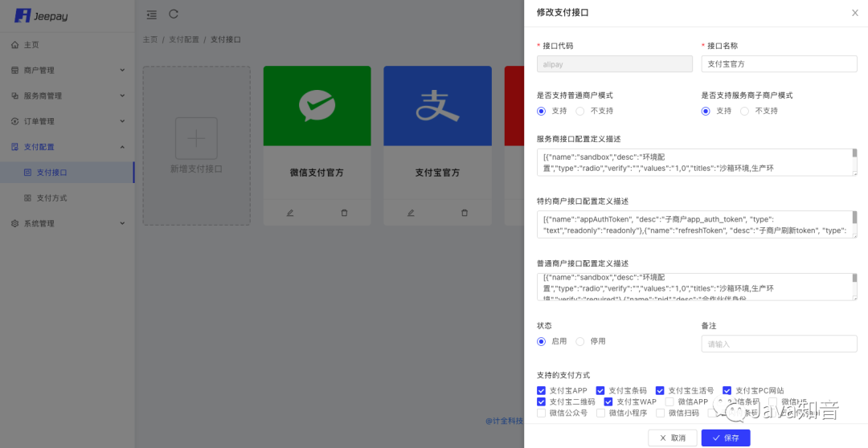
Task: Expand the 订单管理 sidebar menu
Action: pyautogui.click(x=67, y=121)
